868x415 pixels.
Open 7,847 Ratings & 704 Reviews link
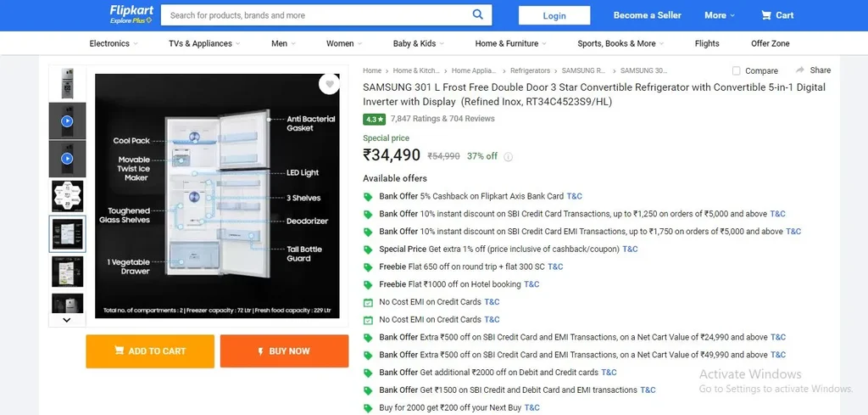(x=442, y=119)
